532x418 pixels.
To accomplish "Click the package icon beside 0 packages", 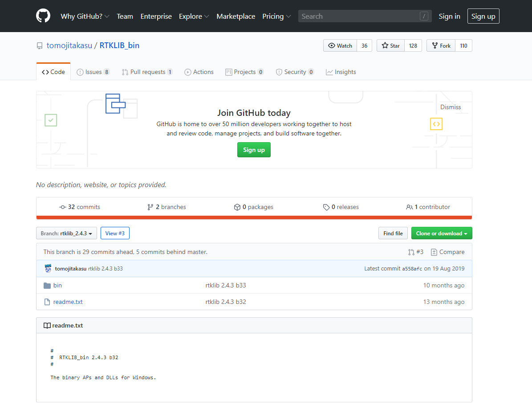I will tap(237, 207).
